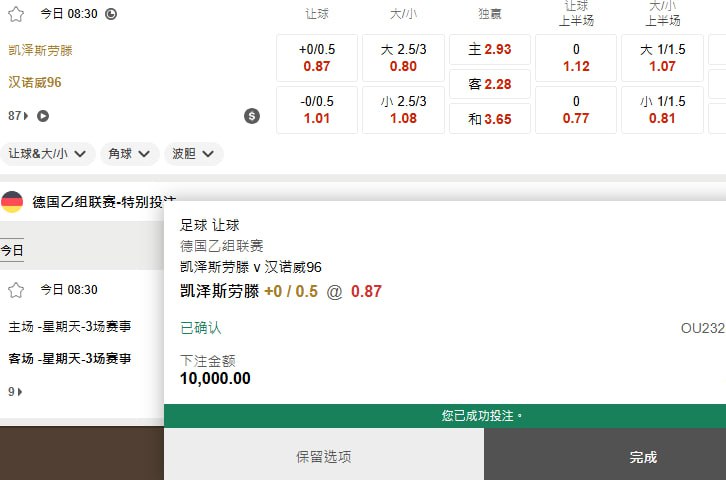Viewport: 726px width, 480px height.
Task: Click the play icon next to 87
Action: pos(43,116)
